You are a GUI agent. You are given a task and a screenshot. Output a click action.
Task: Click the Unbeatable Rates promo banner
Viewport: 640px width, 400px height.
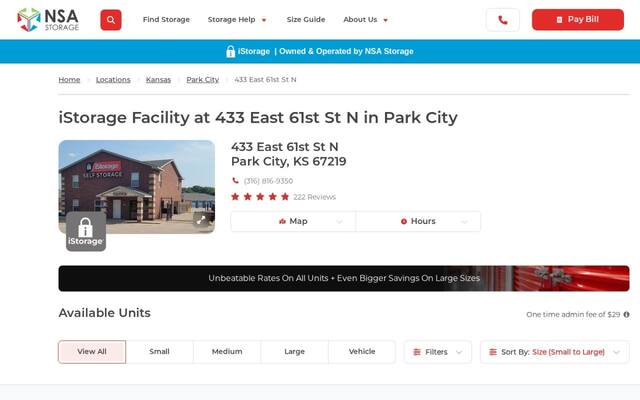344,278
